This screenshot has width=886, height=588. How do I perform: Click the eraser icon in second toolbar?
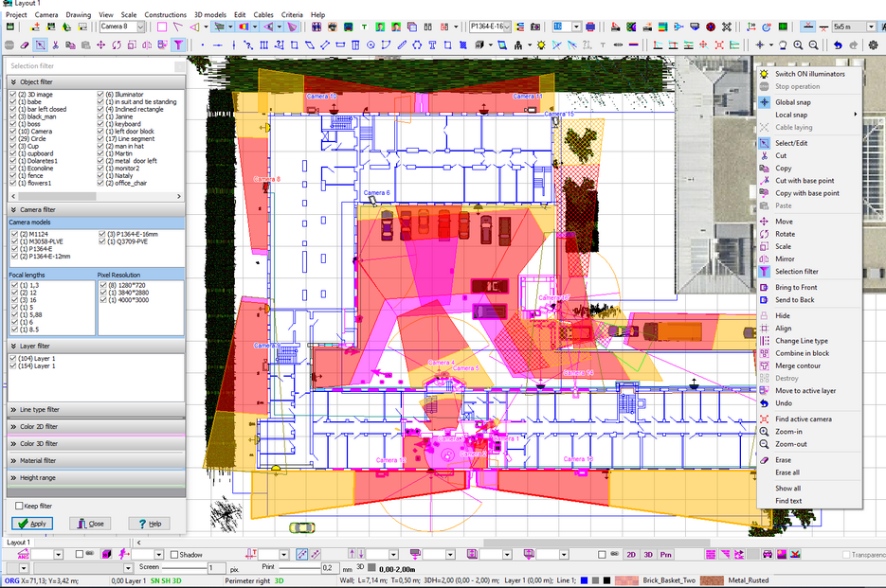[25, 45]
